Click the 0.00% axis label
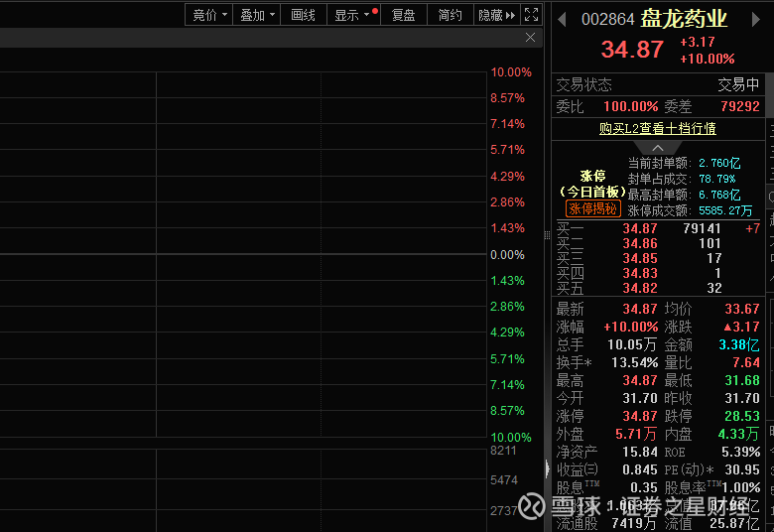The height and width of the screenshot is (532, 774). point(507,254)
